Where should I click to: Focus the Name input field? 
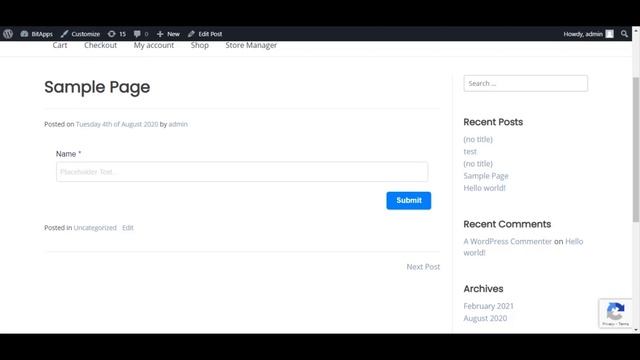tap(242, 172)
